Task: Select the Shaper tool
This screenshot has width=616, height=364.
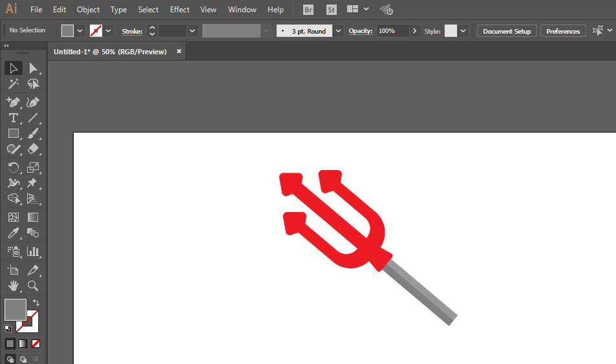Action: click(x=14, y=149)
